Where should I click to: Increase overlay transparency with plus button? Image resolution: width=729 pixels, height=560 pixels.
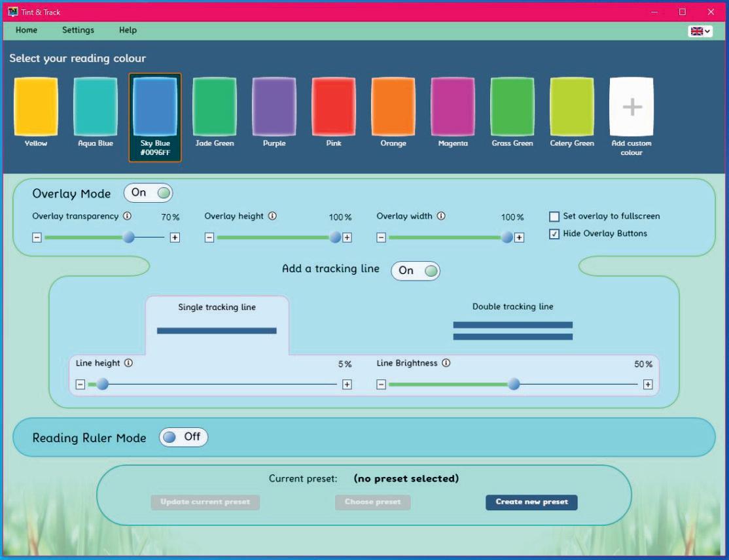click(175, 237)
